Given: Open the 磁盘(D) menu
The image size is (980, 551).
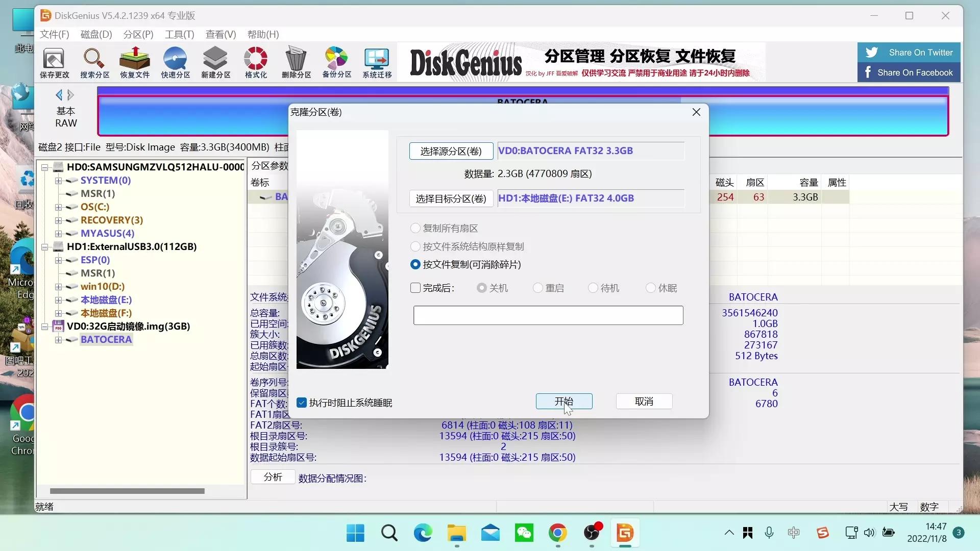Looking at the screenshot, I should click(x=95, y=34).
